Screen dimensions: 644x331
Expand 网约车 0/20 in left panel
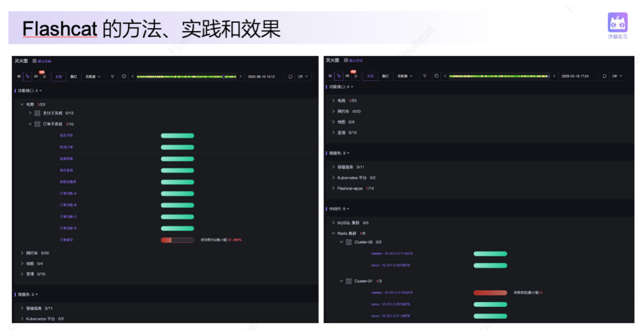(22, 253)
